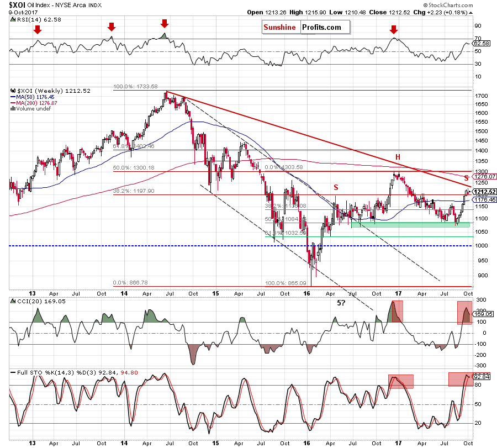Screen dimensions: 497x448
Task: Click the 9-Oct-2017 date label
Action: [23, 13]
